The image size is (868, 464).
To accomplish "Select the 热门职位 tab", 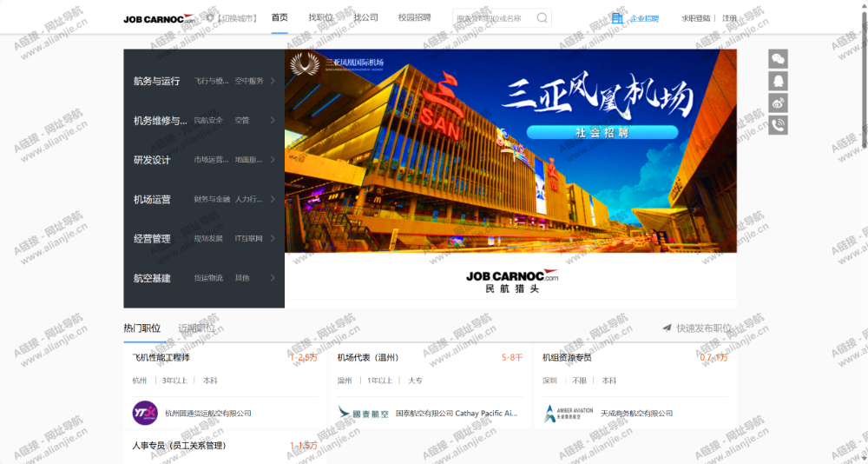I will [142, 328].
